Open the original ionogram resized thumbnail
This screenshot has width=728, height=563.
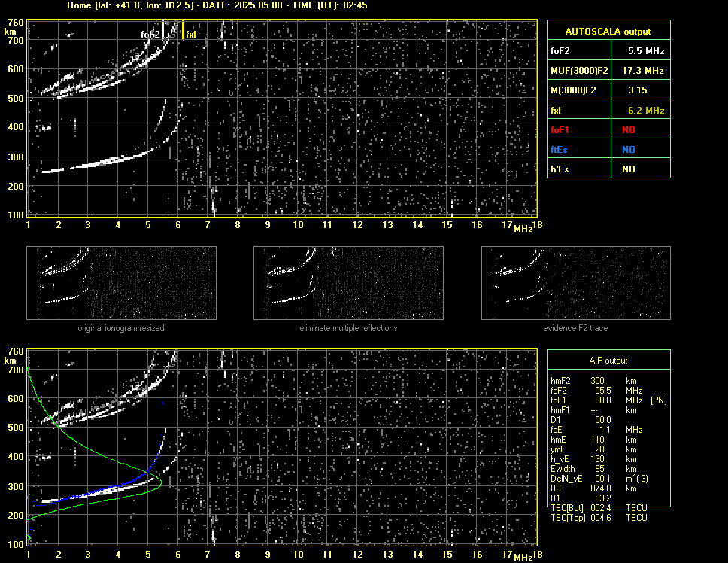[121, 283]
